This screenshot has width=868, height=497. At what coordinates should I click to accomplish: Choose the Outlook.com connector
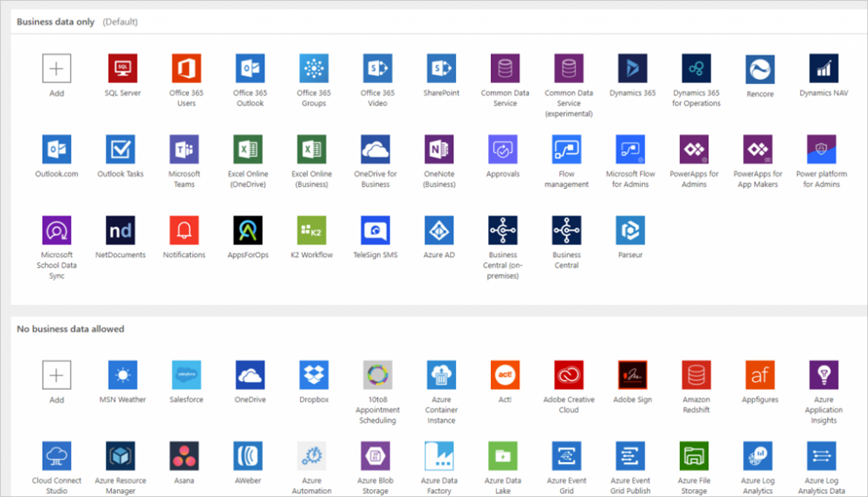[56, 149]
